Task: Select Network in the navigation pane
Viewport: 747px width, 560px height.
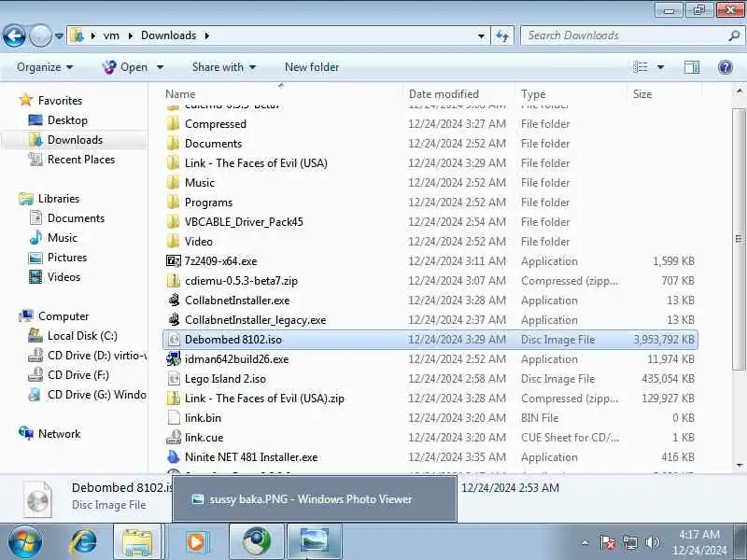Action: 59,433
